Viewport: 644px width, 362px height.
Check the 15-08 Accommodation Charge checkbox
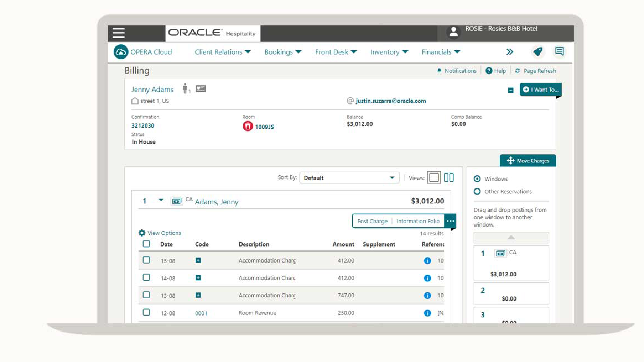(146, 260)
